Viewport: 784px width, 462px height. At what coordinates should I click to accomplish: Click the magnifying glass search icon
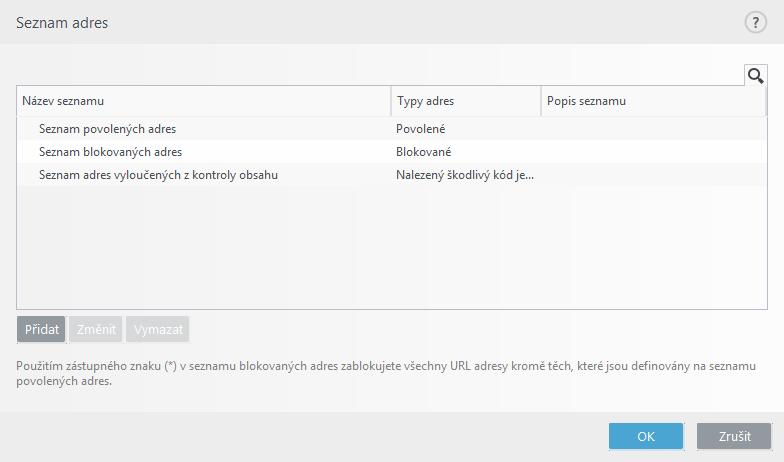[756, 76]
